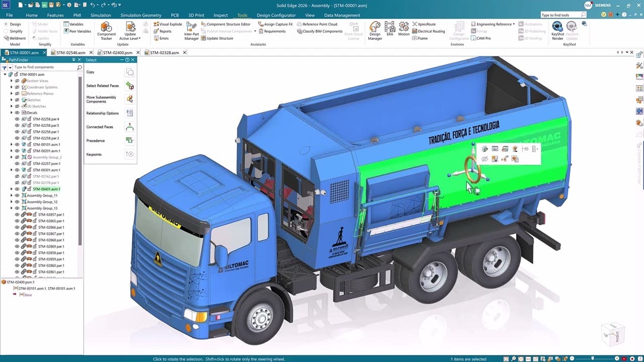This screenshot has height=362, width=644.
Task: Expand the Reference Planes node
Action: tap(12, 94)
